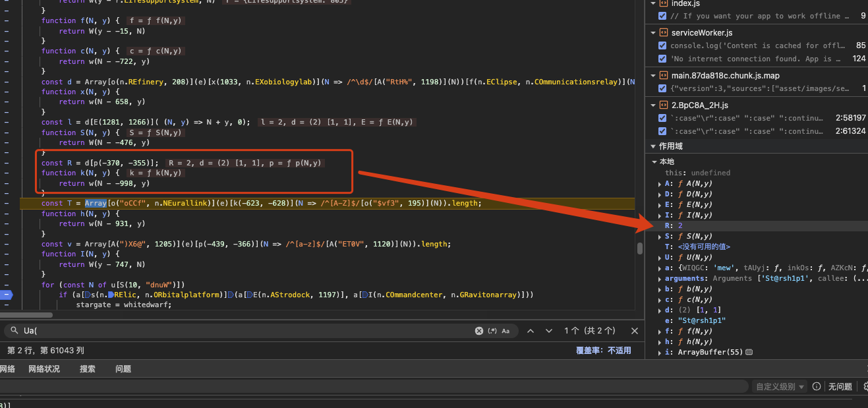The image size is (868, 408).
Task: Open the 自定义级别 log level dropdown
Action: [780, 387]
